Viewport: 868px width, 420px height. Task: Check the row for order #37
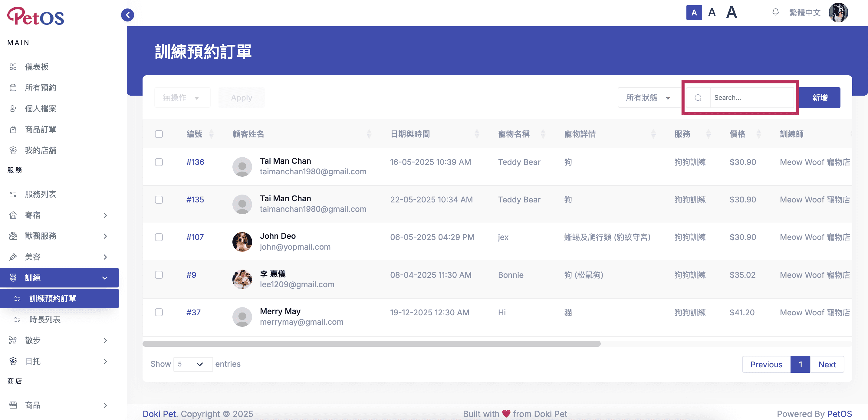tap(159, 312)
